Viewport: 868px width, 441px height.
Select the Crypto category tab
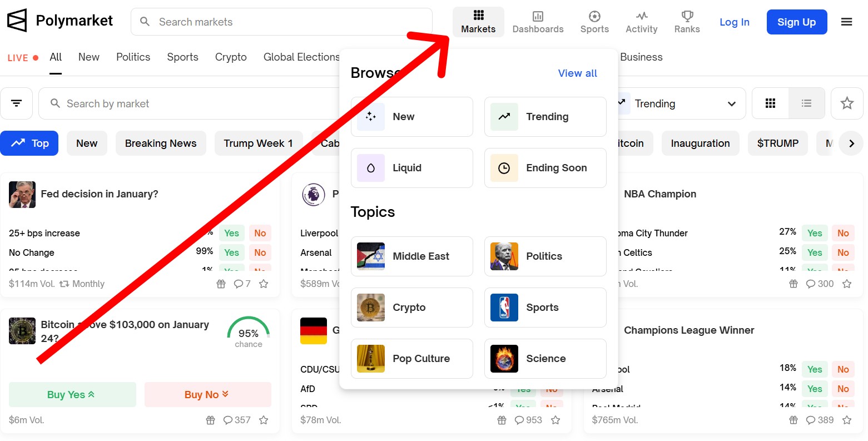(231, 57)
